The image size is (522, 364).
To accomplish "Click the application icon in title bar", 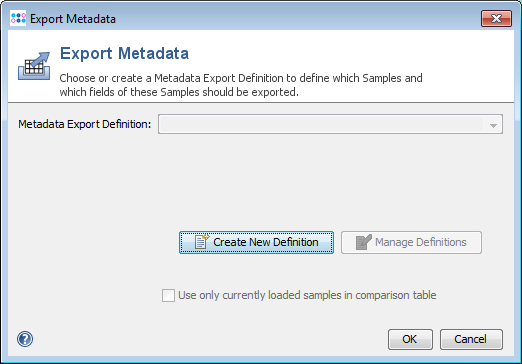I will click(18, 18).
